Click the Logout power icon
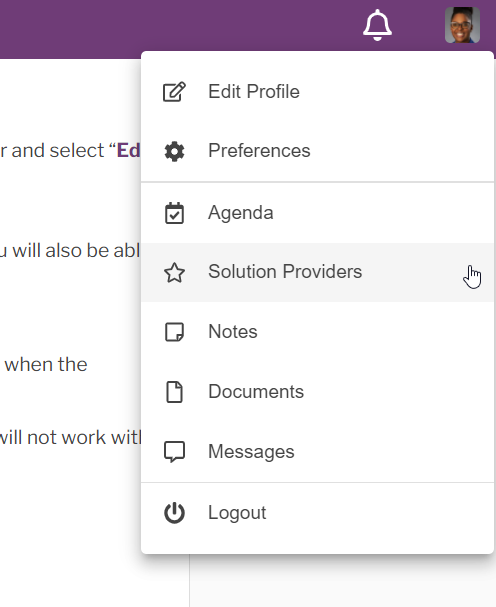 174,513
